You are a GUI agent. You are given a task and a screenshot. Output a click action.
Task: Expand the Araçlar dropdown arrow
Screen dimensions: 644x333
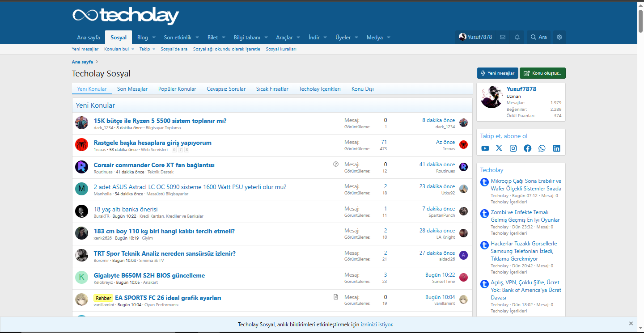pyautogui.click(x=298, y=37)
